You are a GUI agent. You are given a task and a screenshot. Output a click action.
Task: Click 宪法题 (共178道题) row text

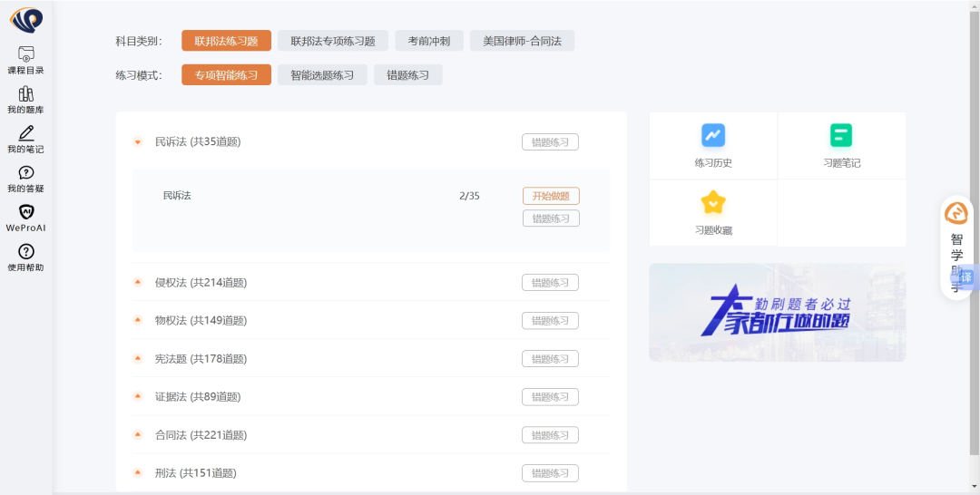201,359
